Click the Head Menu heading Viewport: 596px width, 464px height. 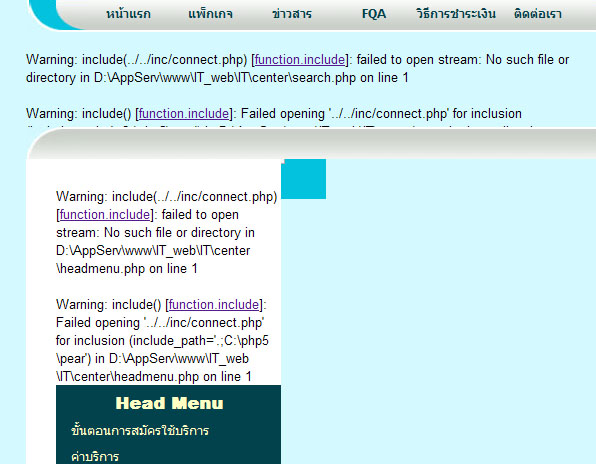click(x=169, y=403)
